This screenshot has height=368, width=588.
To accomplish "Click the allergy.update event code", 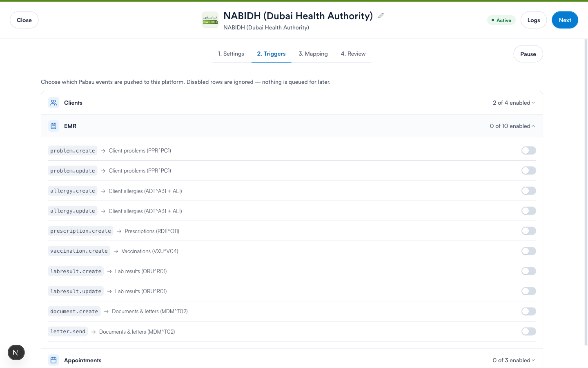I will 73,211.
